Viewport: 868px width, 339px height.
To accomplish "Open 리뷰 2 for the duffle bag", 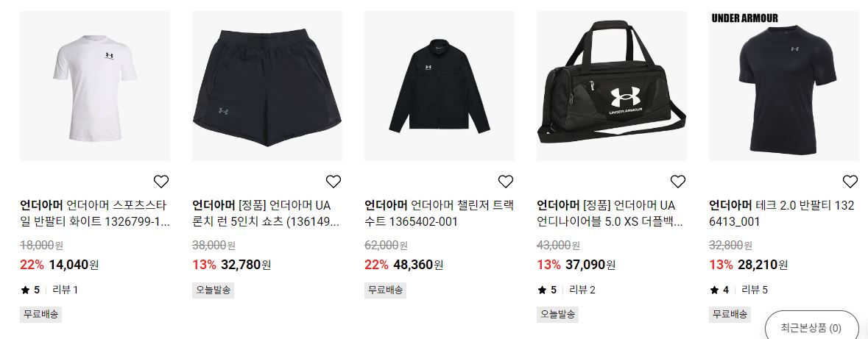I will pyautogui.click(x=582, y=290).
